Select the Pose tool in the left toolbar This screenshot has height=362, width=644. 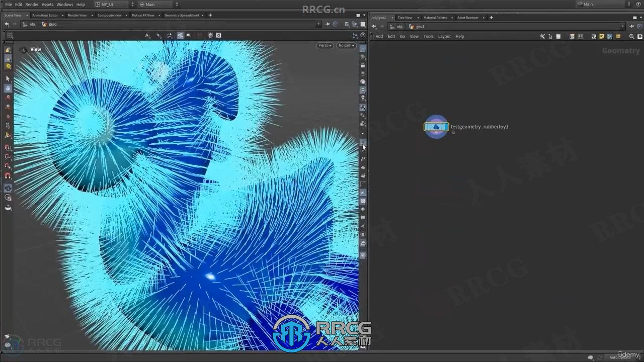8,126
